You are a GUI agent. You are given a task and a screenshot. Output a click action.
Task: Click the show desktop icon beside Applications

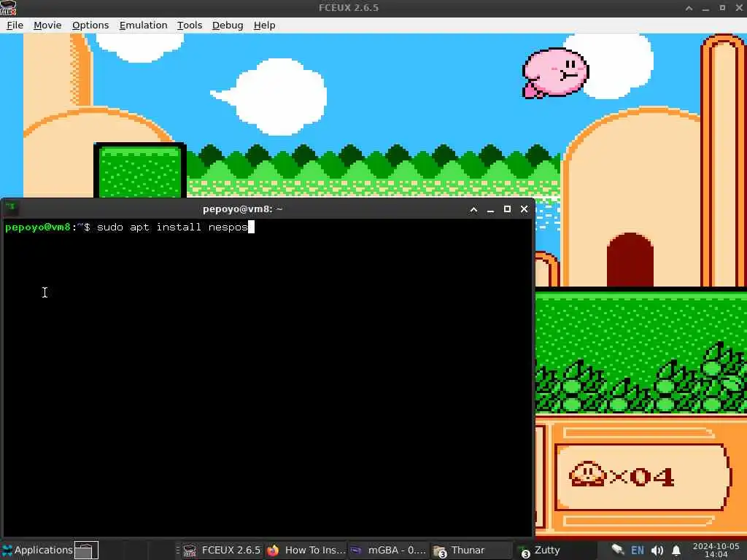tap(86, 550)
